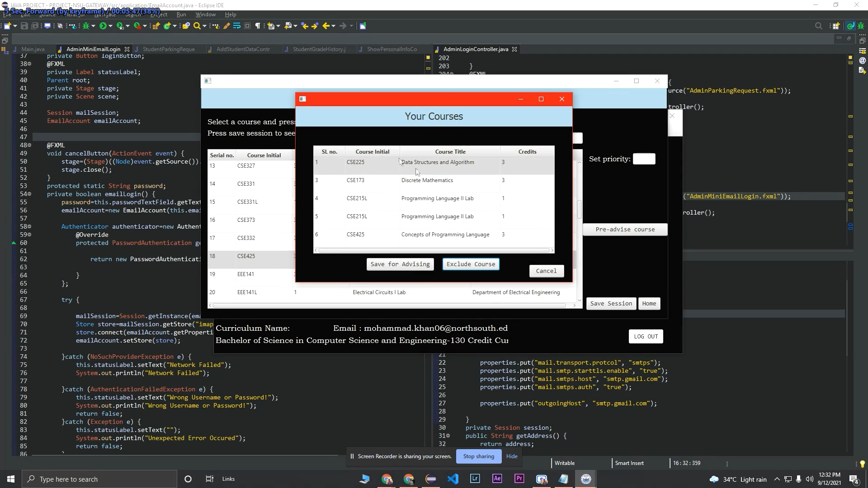Click the green Run launch icon
Image resolution: width=868 pixels, height=488 pixels.
click(103, 26)
